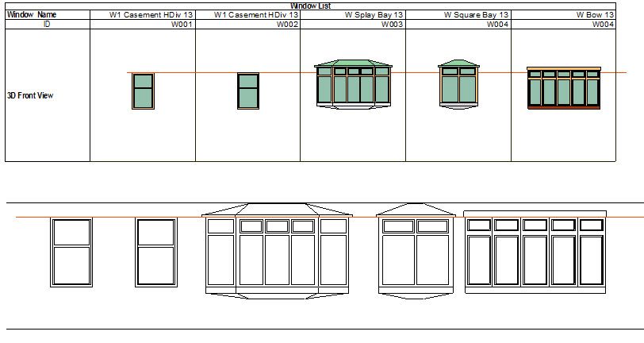Click the 'W Splay Bay 13' column header
The height and width of the screenshot is (343, 644).
point(353,15)
